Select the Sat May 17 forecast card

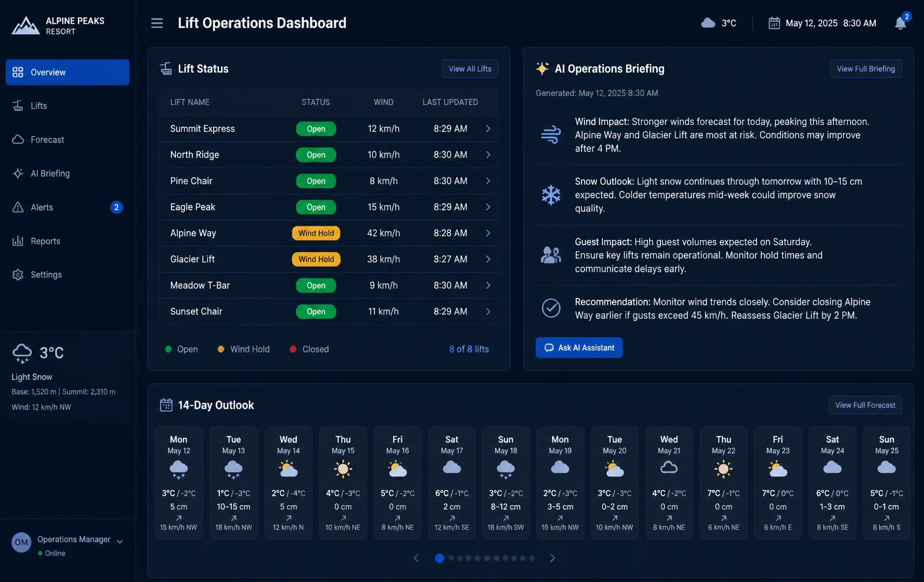(452, 483)
